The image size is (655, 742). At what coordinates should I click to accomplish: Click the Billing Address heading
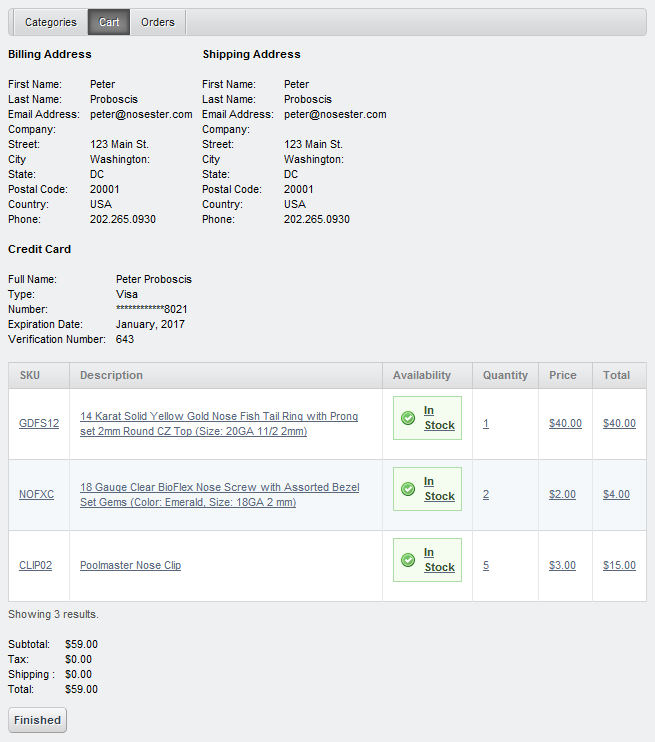50,54
